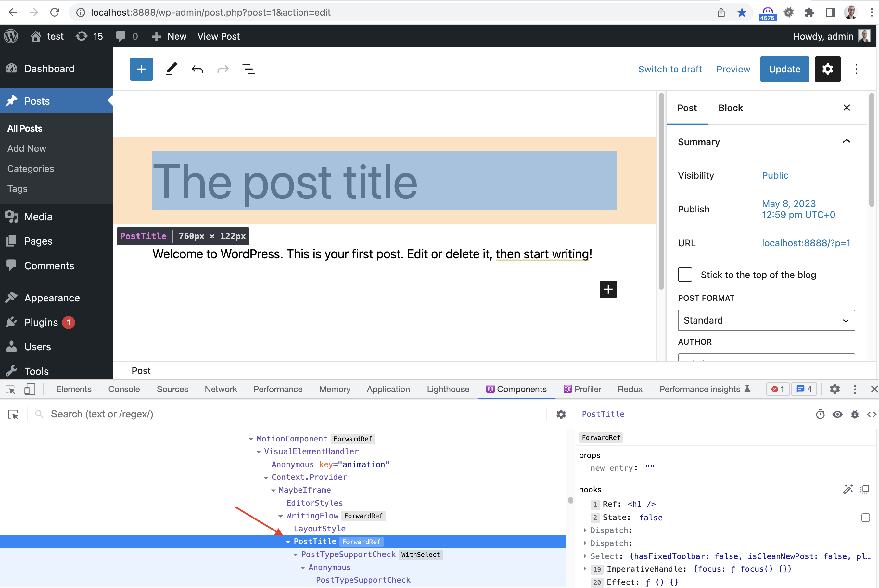Open DevTools more options three-dots menu
Screen dimensions: 879x588
pyautogui.click(x=855, y=389)
